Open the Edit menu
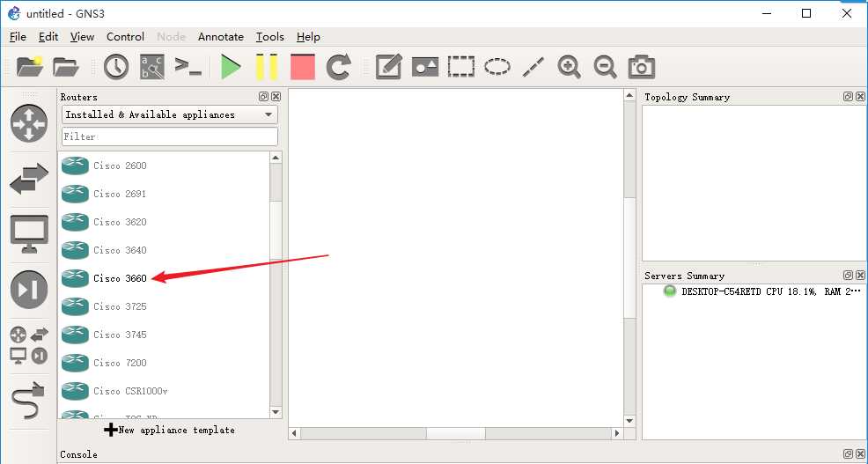The height and width of the screenshot is (464, 868). point(48,37)
